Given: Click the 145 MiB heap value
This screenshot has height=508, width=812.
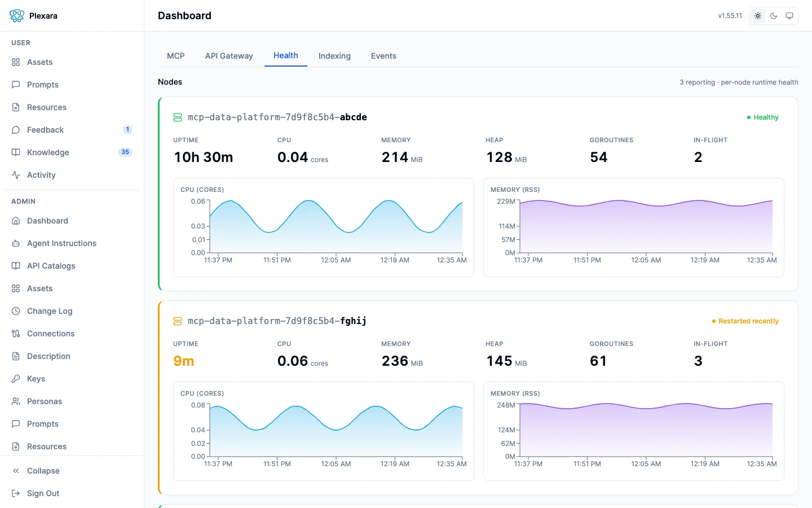Looking at the screenshot, I should (506, 361).
